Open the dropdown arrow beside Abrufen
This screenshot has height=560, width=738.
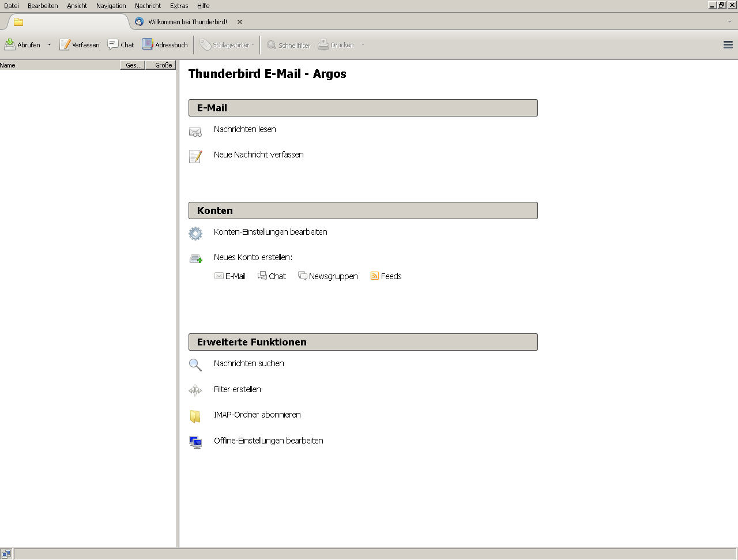(49, 44)
